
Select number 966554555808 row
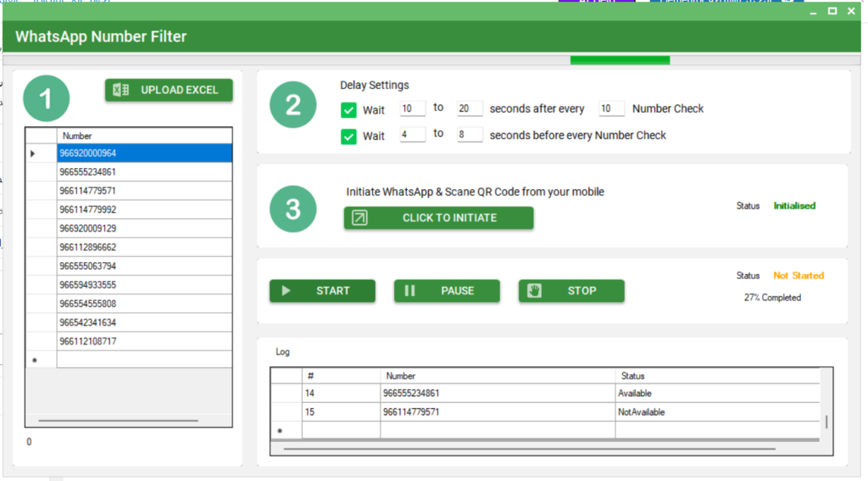(x=144, y=304)
